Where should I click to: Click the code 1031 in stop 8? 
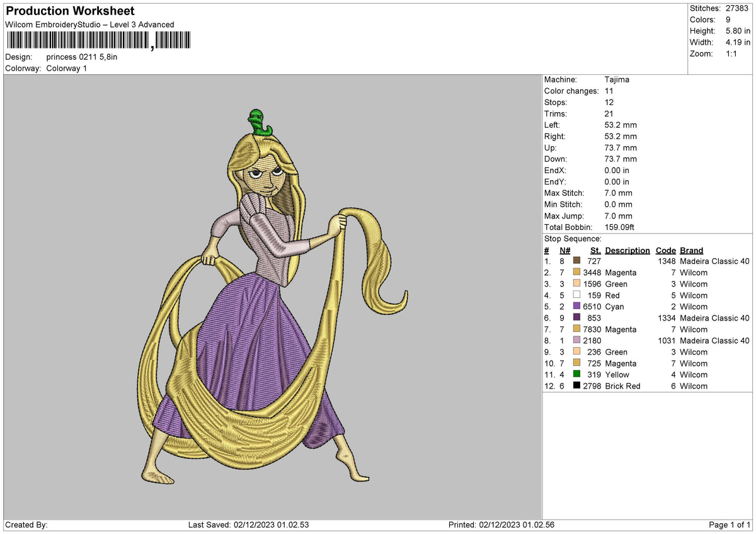pos(667,341)
